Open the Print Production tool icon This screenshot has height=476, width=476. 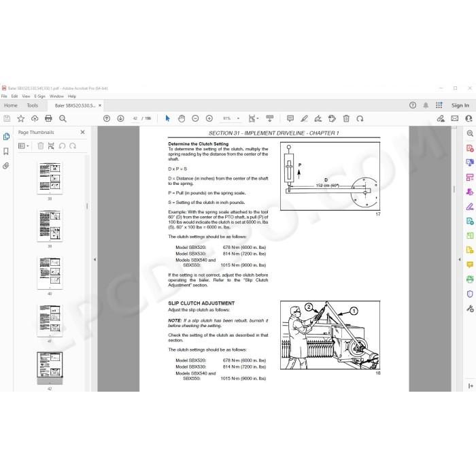pos(470,279)
